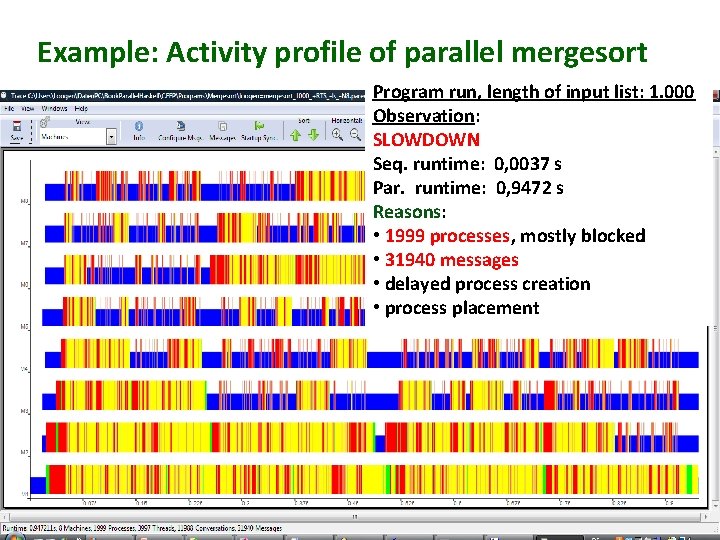The image size is (720, 540).
Task: Click the underlined 'Observation' label
Action: click(x=423, y=116)
